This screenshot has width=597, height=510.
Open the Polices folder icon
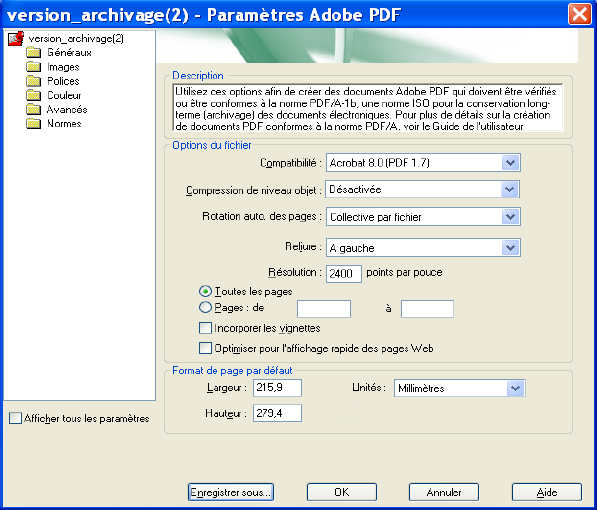(34, 81)
